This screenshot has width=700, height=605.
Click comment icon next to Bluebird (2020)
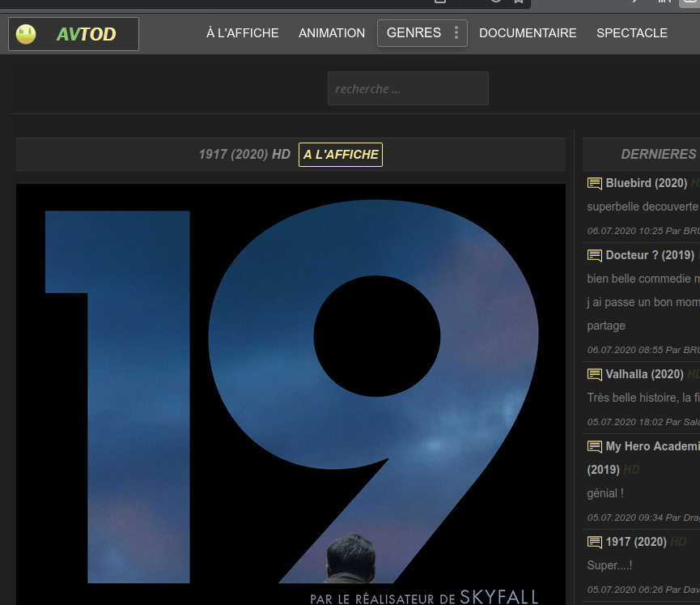pos(594,184)
